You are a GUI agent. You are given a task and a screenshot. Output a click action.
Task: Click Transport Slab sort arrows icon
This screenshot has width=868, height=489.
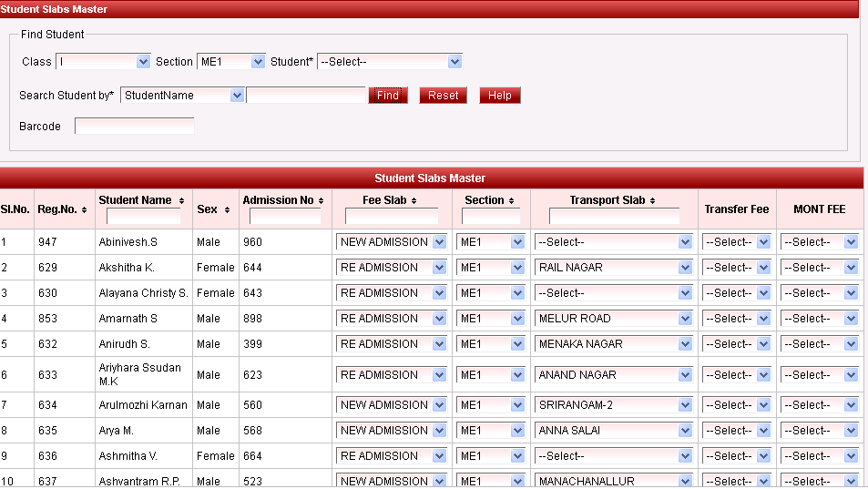653,200
